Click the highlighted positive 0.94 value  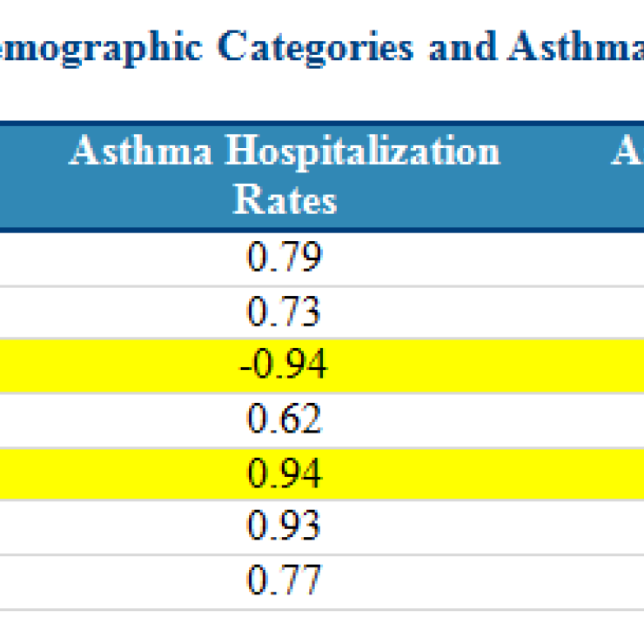tap(285, 473)
